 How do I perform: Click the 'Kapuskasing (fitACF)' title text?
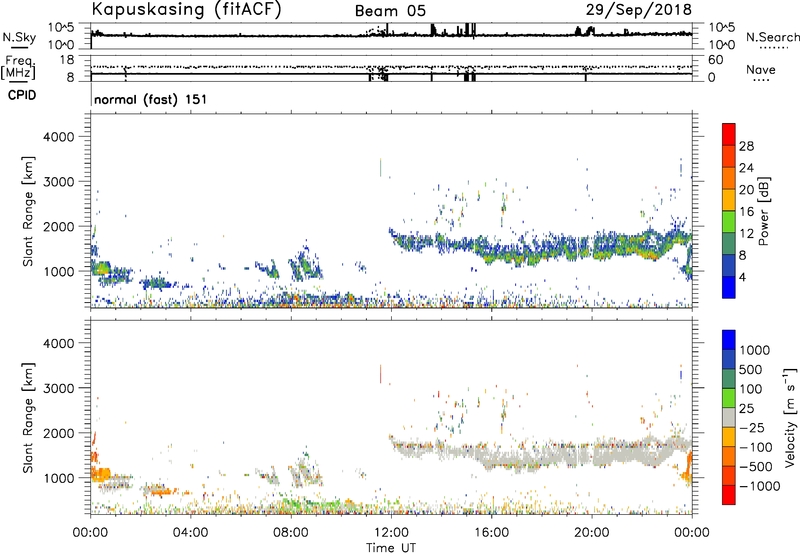click(x=186, y=9)
